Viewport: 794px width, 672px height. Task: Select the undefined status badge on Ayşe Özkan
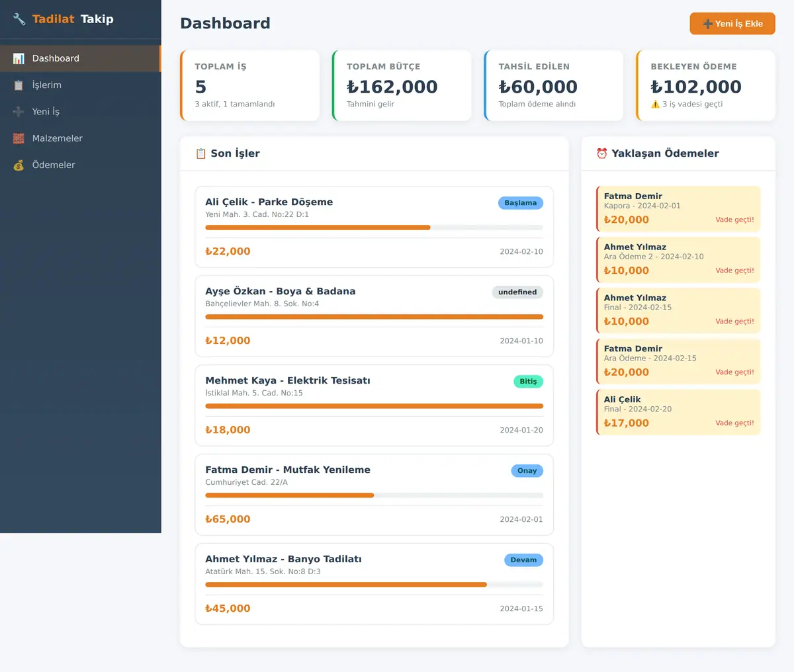517,292
